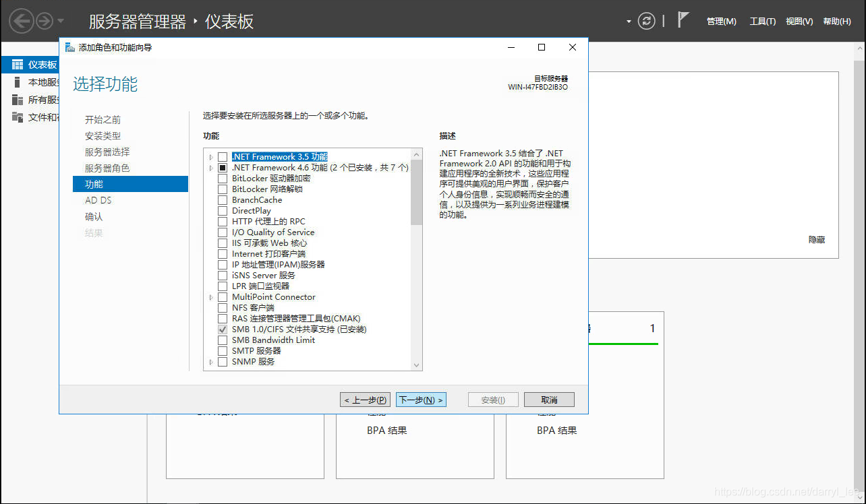This screenshot has height=504, width=866.
Task: Click the feature list scroll down arrow
Action: 417,365
